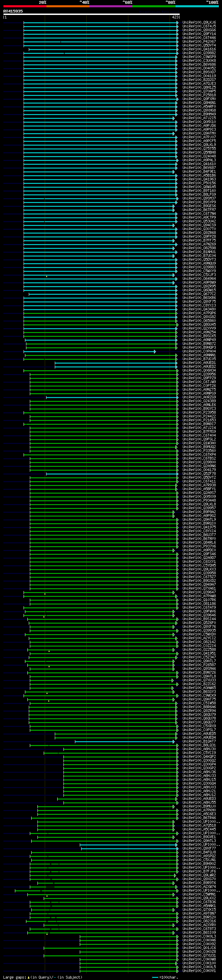
Task: Open the UniRef100_Q9FXM0 hit
Action: click(x=199, y=99)
